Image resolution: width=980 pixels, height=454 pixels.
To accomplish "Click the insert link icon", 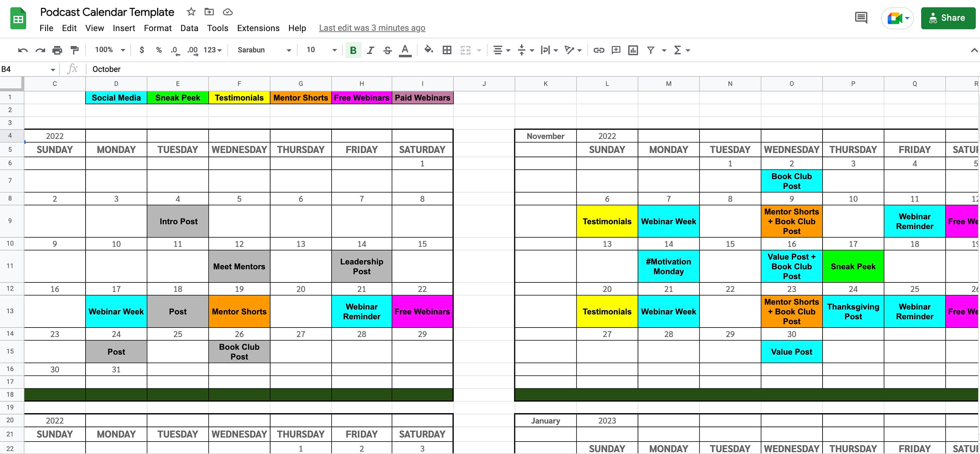I will click(x=599, y=50).
